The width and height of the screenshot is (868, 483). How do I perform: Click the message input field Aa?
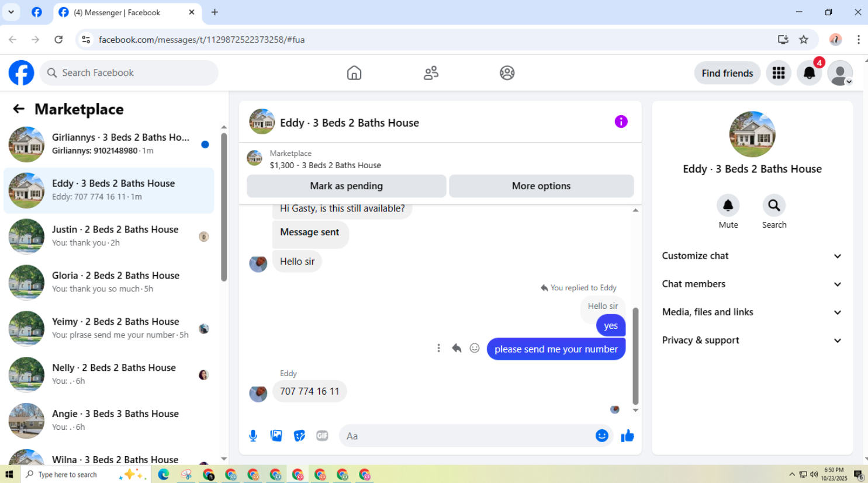(x=468, y=436)
